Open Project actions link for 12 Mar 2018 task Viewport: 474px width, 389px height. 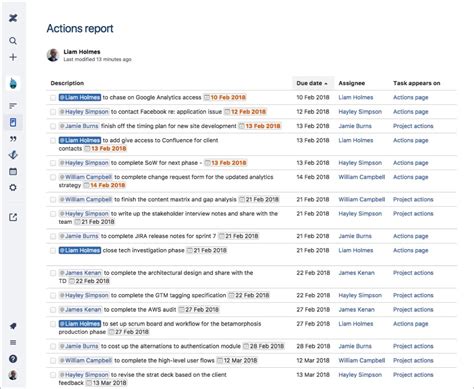point(413,360)
